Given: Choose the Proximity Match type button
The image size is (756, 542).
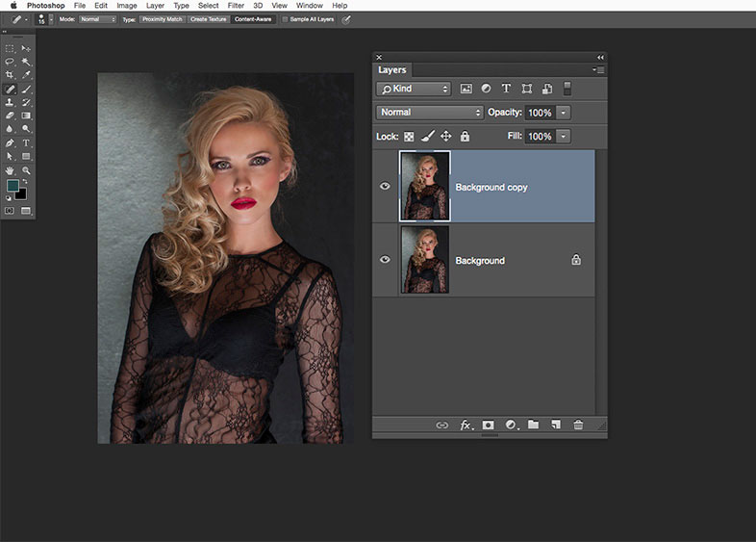Looking at the screenshot, I should point(162,18).
